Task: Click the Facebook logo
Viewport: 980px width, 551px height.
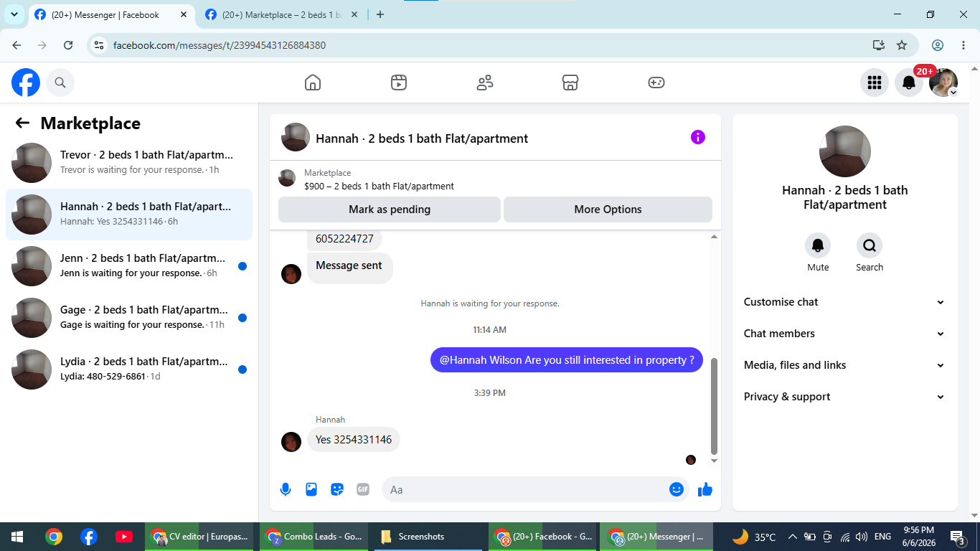Action: click(x=26, y=83)
